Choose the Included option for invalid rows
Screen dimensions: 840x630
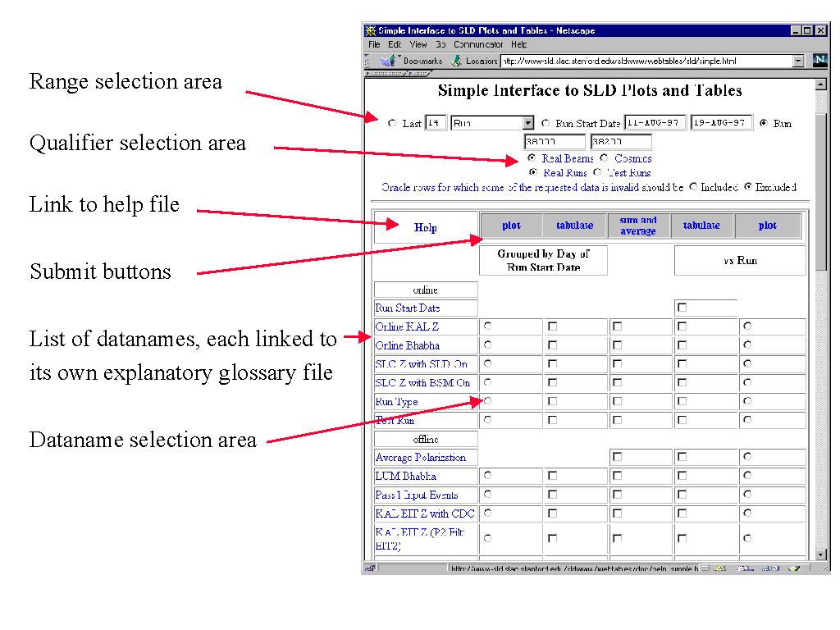coord(693,187)
